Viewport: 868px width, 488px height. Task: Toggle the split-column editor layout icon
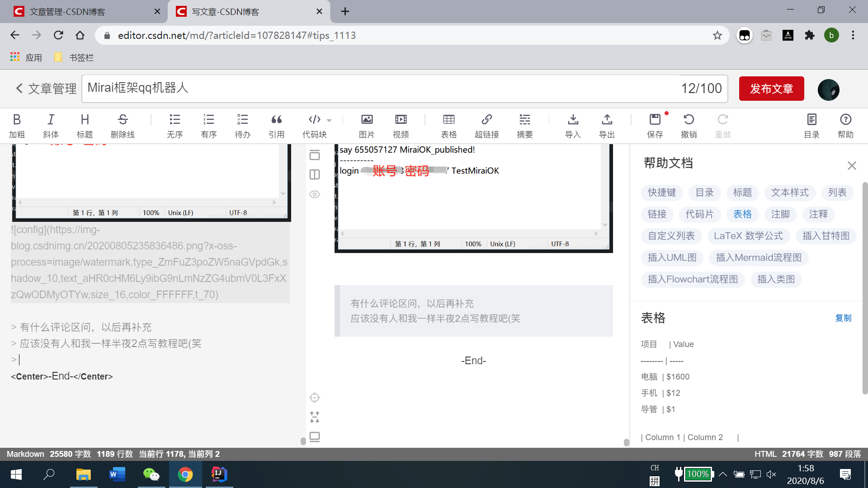click(315, 174)
